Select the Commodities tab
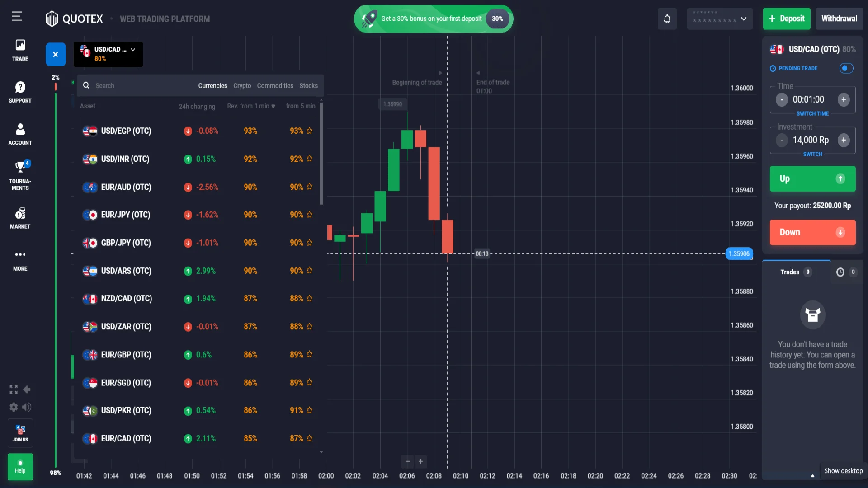Viewport: 868px width, 488px height. point(275,86)
